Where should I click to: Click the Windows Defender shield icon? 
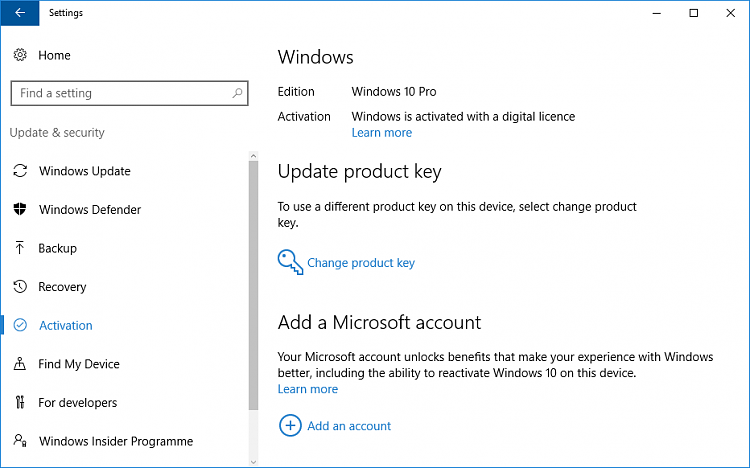pyautogui.click(x=20, y=209)
